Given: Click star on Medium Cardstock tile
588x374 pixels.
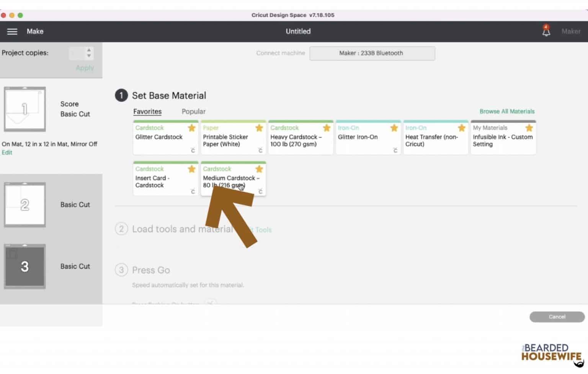Looking at the screenshot, I should tap(259, 169).
